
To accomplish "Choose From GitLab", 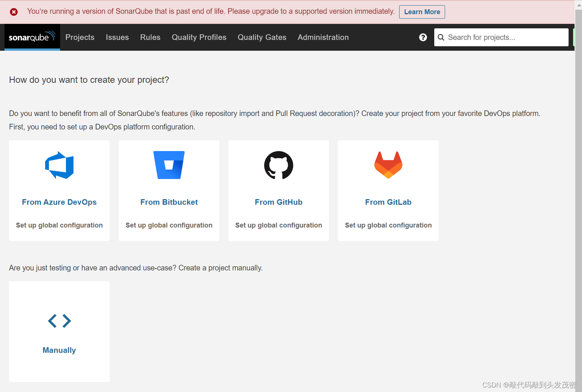I will point(388,202).
